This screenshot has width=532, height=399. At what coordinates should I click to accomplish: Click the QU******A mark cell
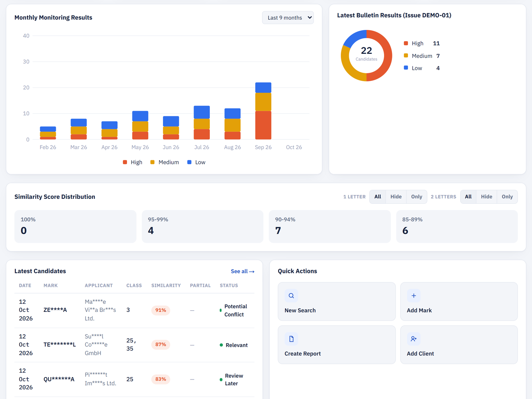tap(59, 379)
